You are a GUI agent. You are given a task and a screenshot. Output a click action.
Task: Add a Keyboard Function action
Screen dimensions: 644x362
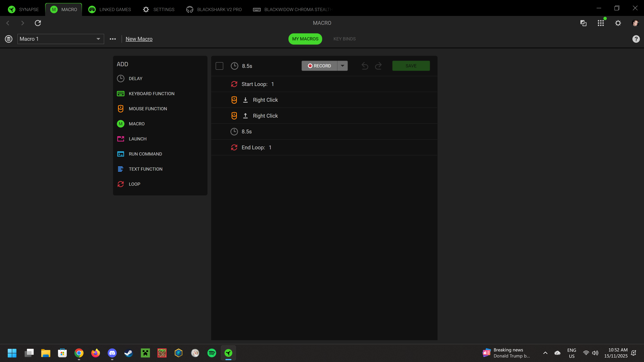tap(151, 94)
